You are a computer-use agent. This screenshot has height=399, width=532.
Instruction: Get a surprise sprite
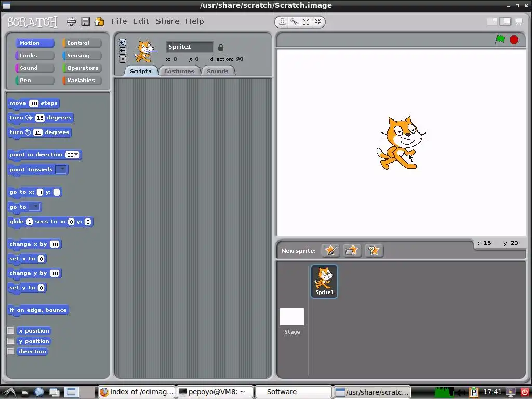coord(374,251)
